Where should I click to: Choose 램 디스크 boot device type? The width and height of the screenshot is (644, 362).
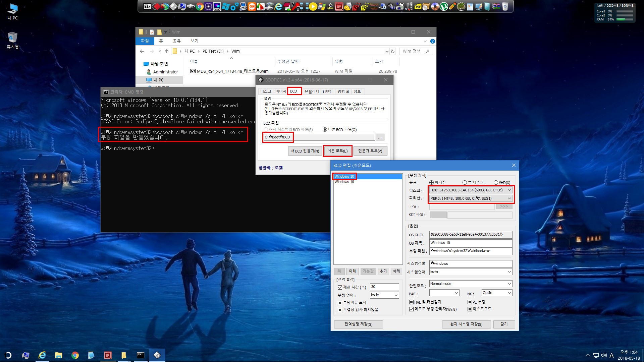(x=465, y=183)
